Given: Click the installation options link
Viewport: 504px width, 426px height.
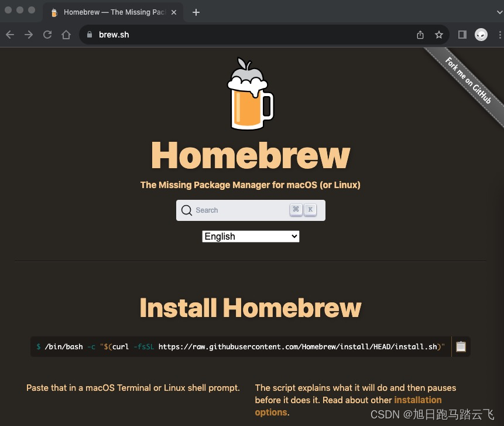Looking at the screenshot, I should [x=418, y=400].
